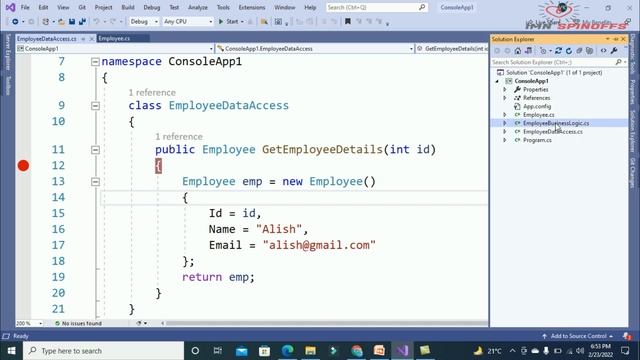Click Add to Source Control
Image resolution: width=640 pixels, height=360 pixels.
578,336
